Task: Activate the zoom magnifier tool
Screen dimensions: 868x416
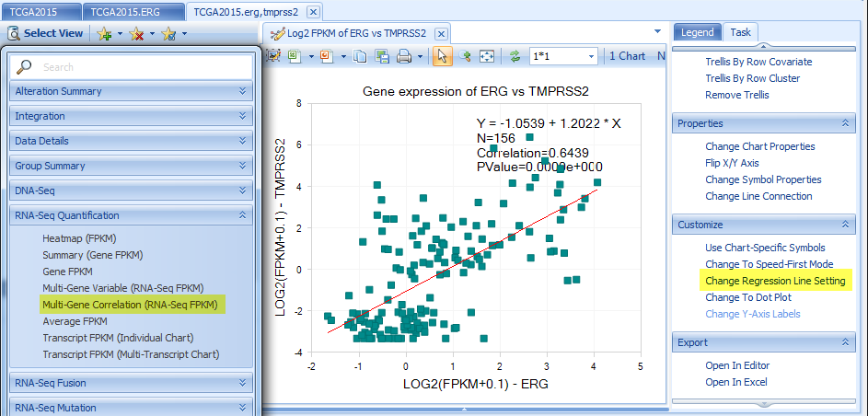Action: coord(465,56)
